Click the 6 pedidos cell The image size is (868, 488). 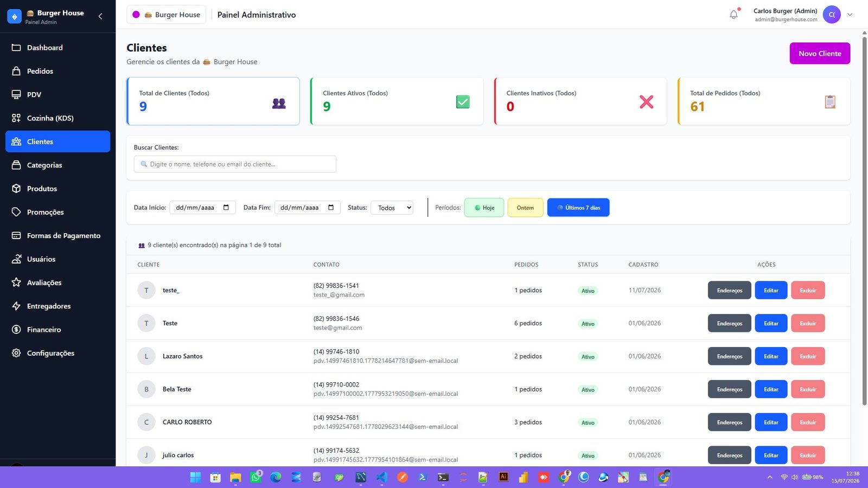pyautogui.click(x=528, y=323)
